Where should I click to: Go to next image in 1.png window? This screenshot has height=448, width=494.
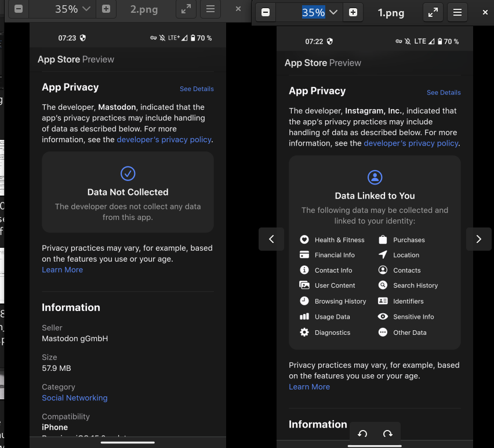[x=479, y=239]
